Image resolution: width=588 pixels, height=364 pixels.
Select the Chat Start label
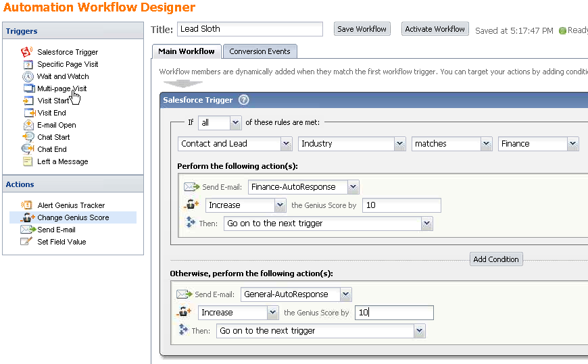tap(53, 137)
